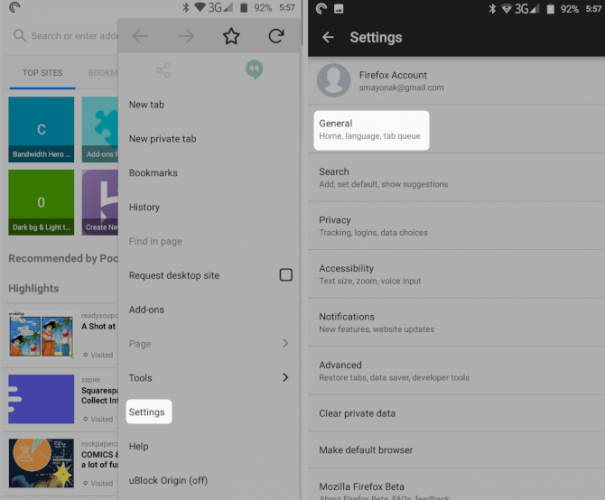The image size is (605, 500).
Task: Open the Privacy settings section
Action: coord(456,226)
